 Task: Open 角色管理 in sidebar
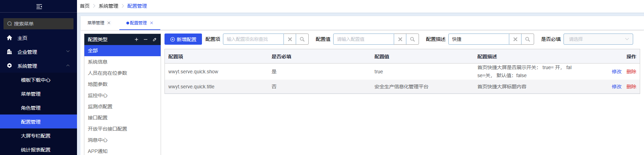tap(38, 108)
